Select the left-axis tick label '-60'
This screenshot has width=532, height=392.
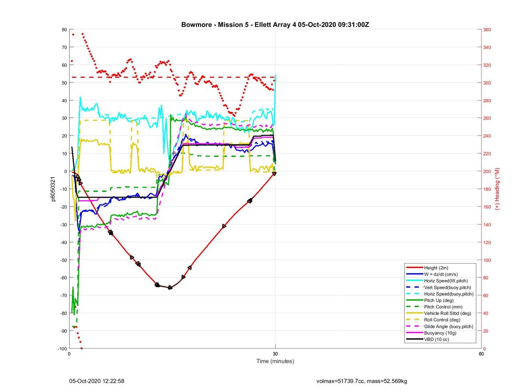click(x=64, y=278)
